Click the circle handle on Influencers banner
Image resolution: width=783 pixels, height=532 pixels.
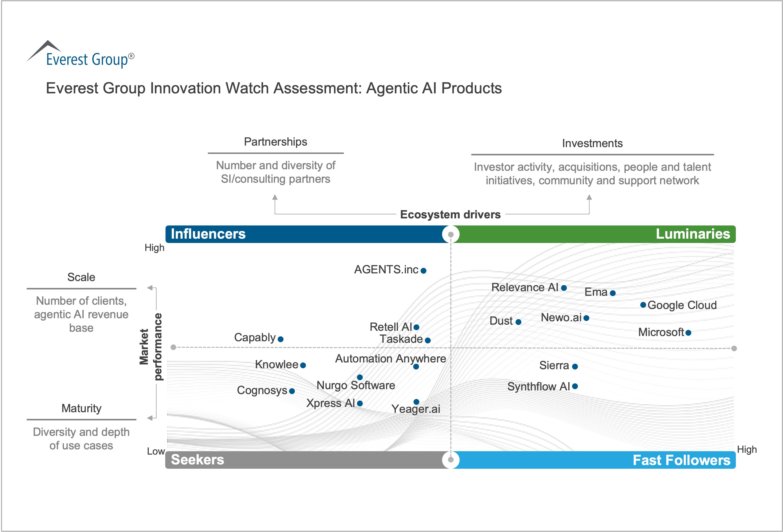click(451, 234)
